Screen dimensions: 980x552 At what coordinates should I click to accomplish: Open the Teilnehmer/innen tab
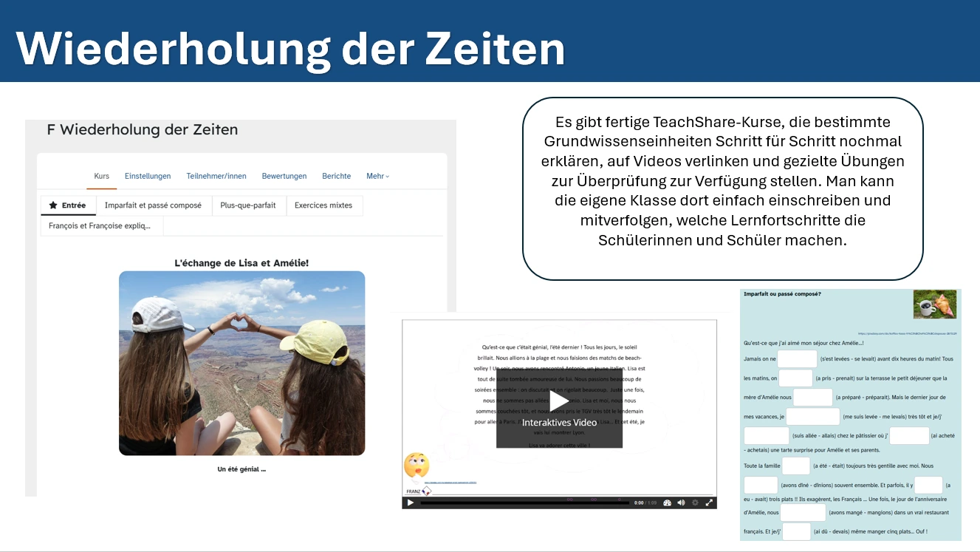(x=216, y=176)
